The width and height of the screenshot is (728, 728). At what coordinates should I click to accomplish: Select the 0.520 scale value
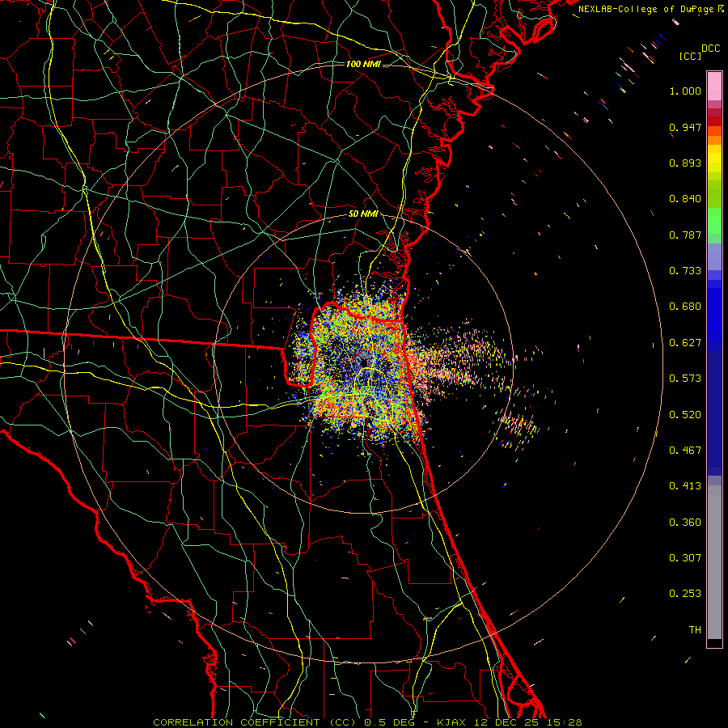click(x=685, y=415)
